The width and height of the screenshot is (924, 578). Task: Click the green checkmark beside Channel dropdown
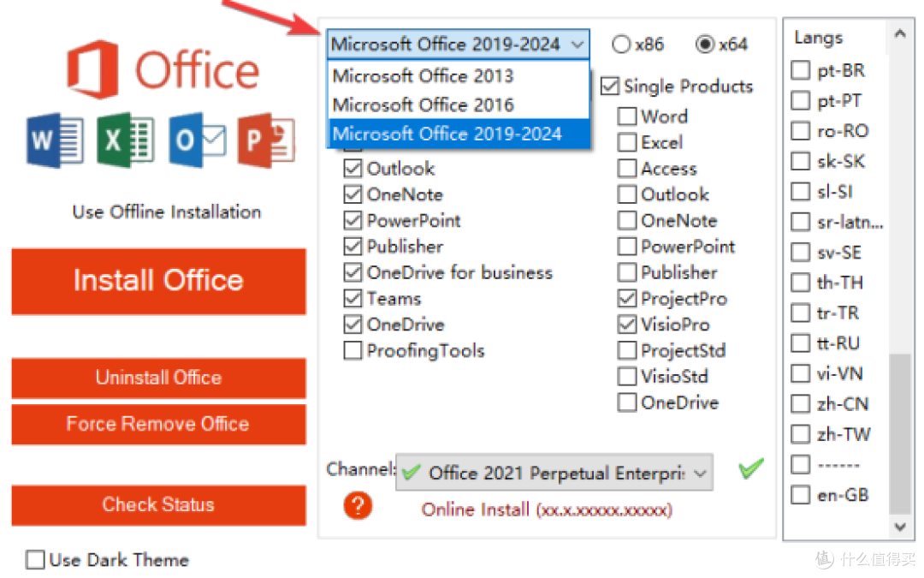[751, 469]
